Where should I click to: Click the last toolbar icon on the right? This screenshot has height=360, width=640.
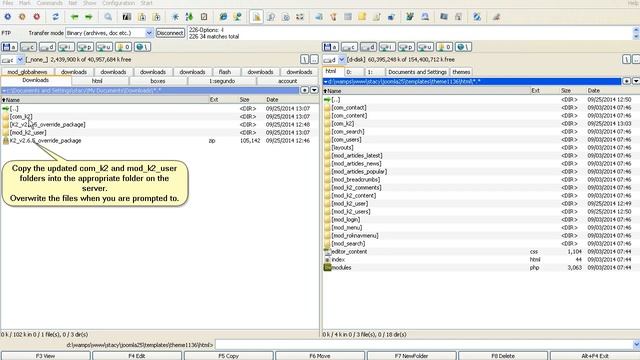tap(496, 17)
